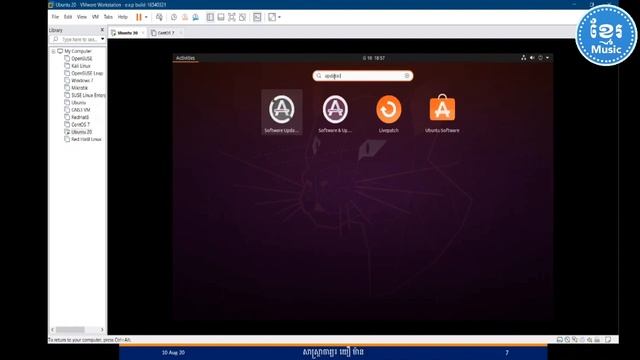The image size is (640, 360).
Task: Click the hard disk status bar icon
Action: pyautogui.click(x=560, y=340)
